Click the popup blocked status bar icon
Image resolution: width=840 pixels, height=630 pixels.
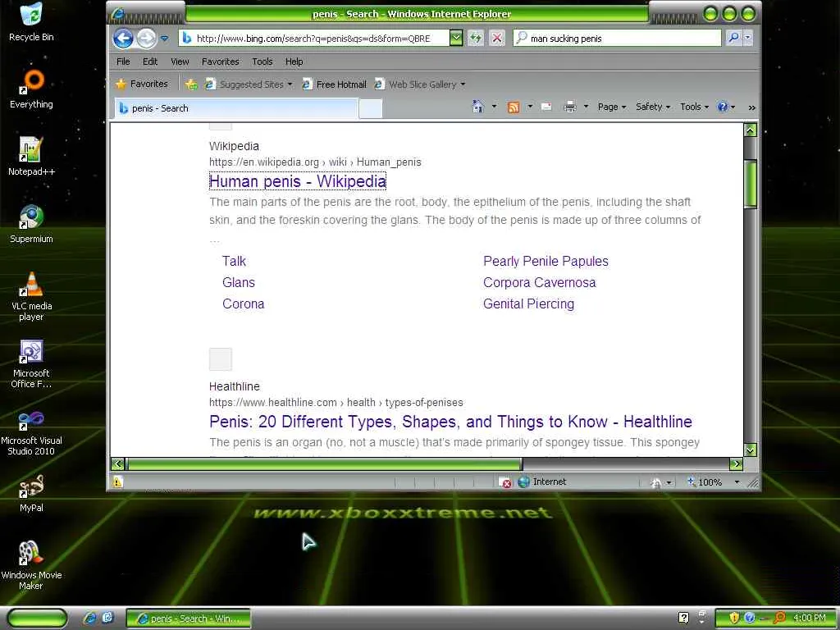pos(505,482)
